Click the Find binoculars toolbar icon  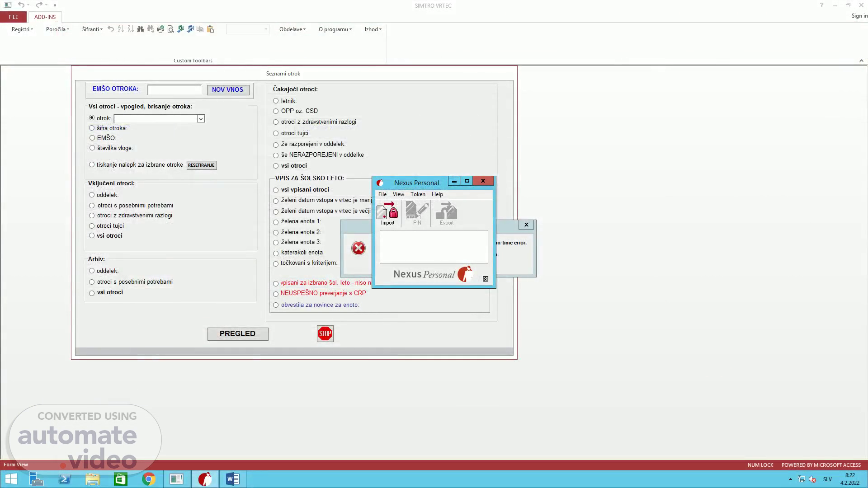click(x=140, y=29)
